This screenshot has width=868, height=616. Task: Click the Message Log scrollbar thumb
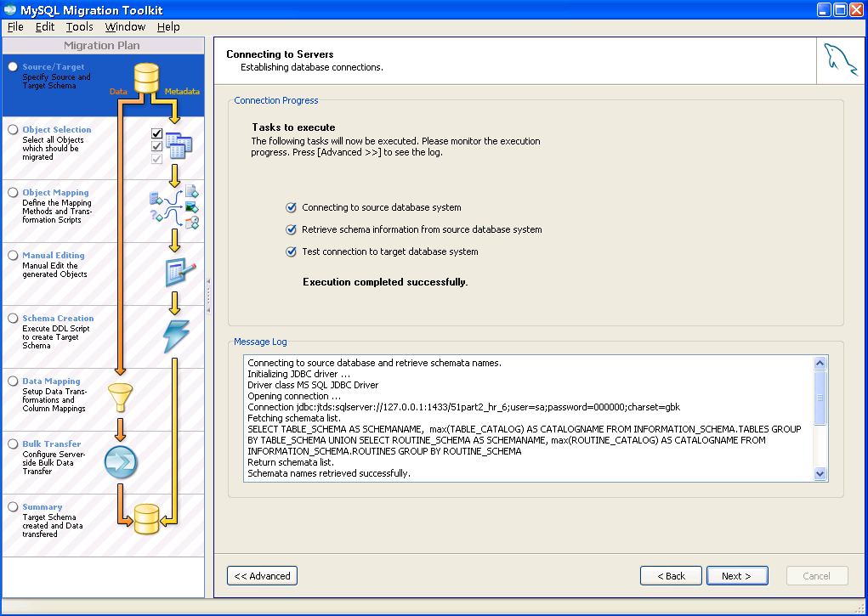click(820, 398)
